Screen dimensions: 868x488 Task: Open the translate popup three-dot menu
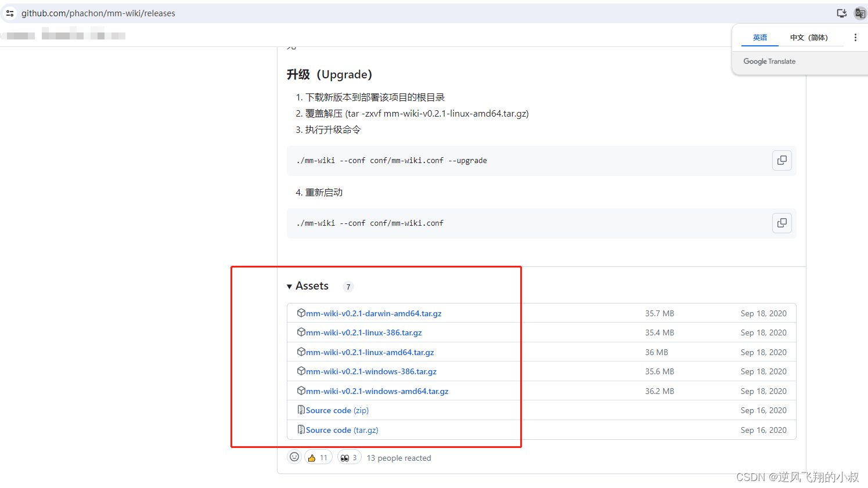[x=855, y=37]
